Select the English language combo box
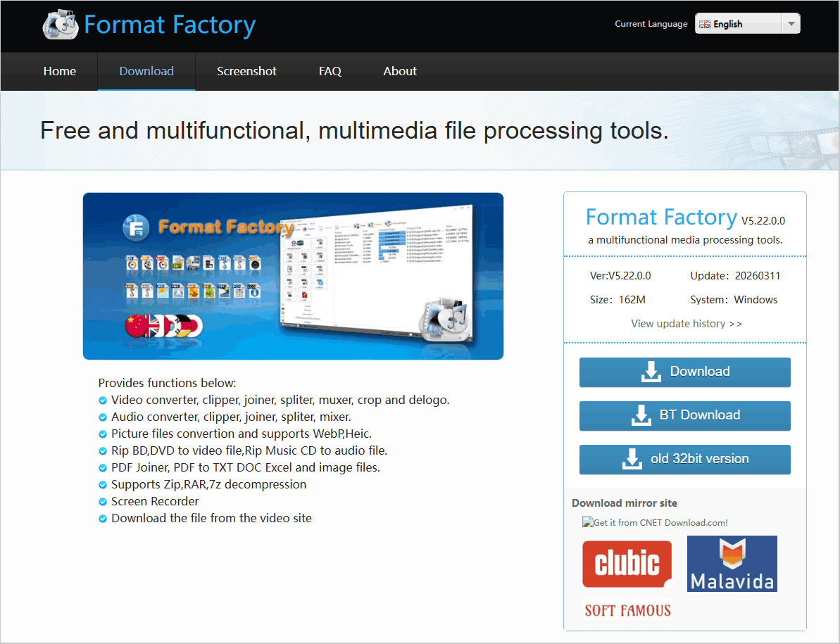 (747, 23)
